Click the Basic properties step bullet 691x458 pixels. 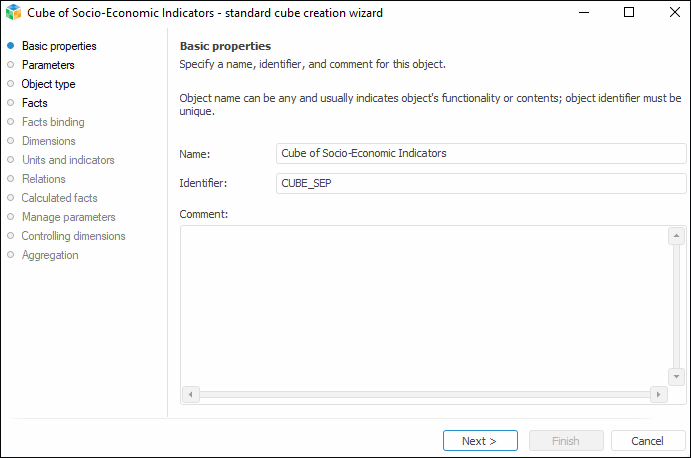11,46
